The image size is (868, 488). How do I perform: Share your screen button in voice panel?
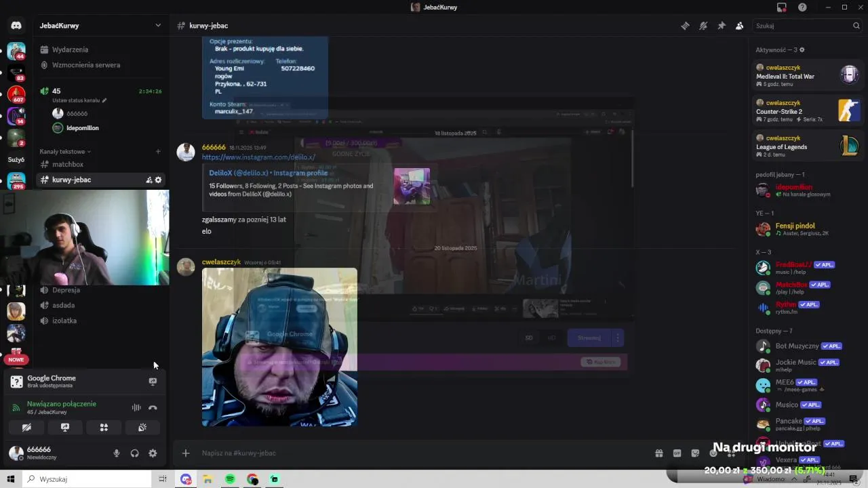coord(65,428)
